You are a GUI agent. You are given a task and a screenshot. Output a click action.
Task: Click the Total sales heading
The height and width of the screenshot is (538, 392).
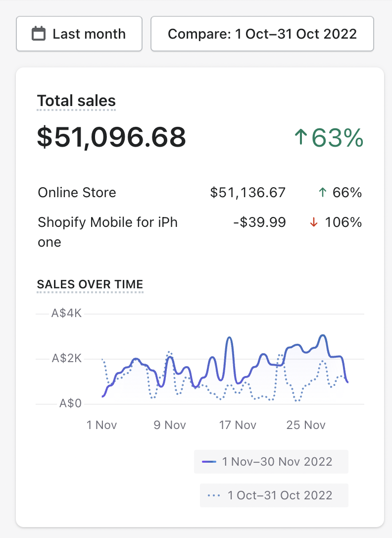[x=76, y=101]
